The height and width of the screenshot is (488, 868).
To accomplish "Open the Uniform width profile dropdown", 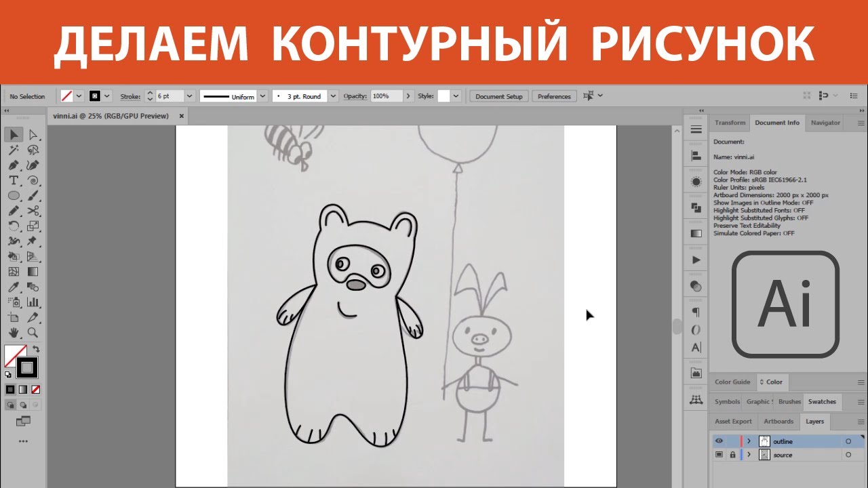I will pos(262,96).
